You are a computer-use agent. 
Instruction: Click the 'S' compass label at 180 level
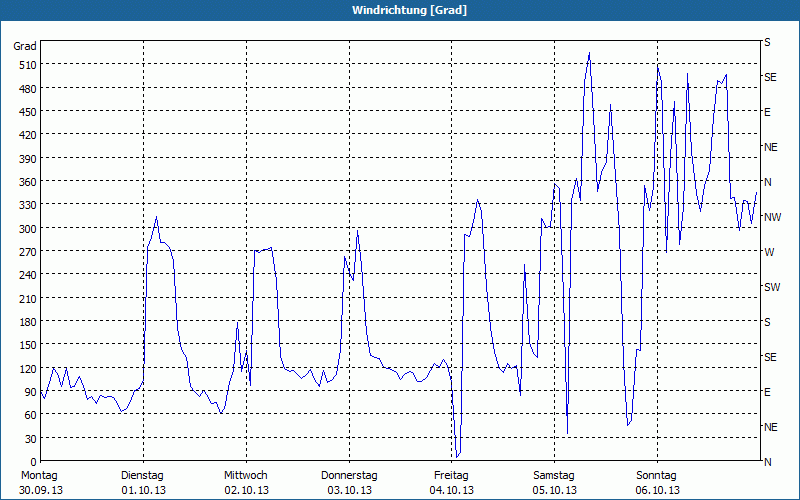click(x=767, y=322)
